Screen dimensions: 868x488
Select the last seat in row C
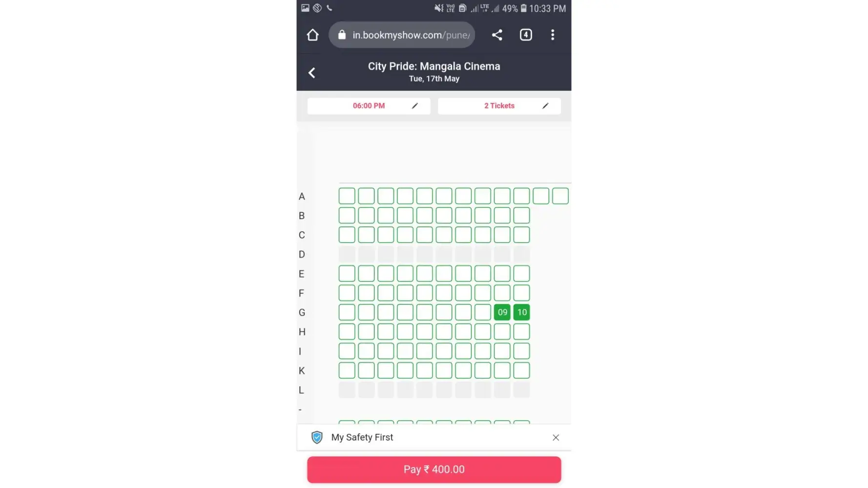tap(521, 235)
